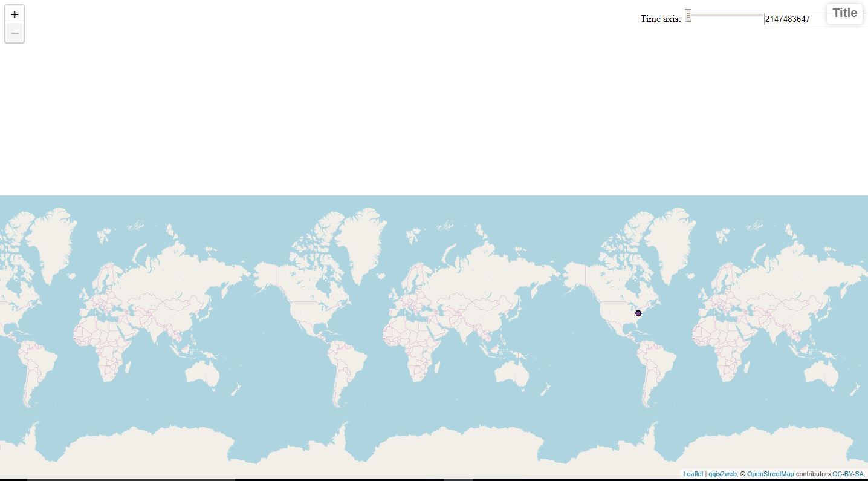Open the qgis2web link
The width and height of the screenshot is (868, 481).
click(x=722, y=474)
